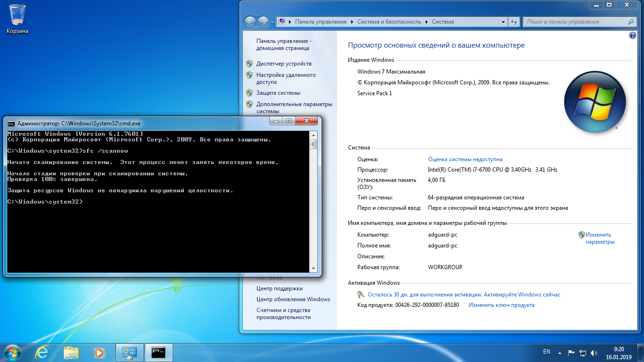The height and width of the screenshot is (362, 644).
Task: Show hidden tray icons arrow
Action: tap(560, 352)
